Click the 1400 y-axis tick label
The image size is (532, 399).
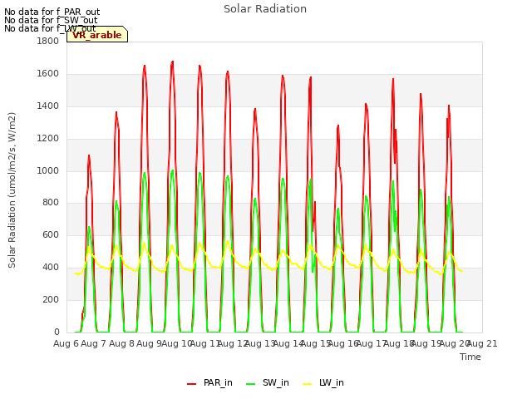click(x=48, y=106)
